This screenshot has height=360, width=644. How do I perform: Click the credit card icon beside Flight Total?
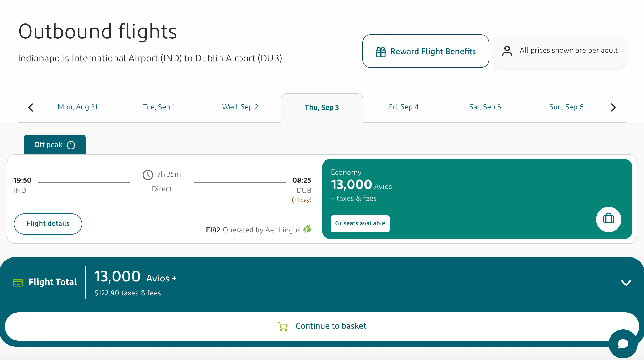18,282
